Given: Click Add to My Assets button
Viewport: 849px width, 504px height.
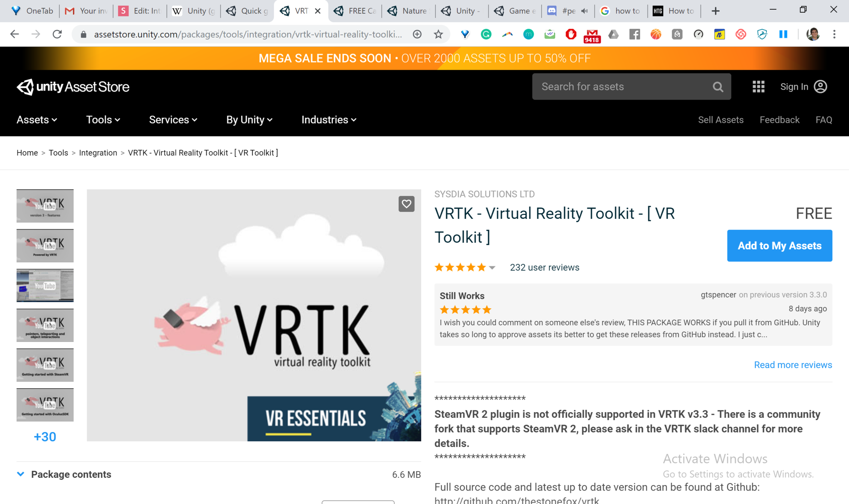Looking at the screenshot, I should (x=779, y=246).
